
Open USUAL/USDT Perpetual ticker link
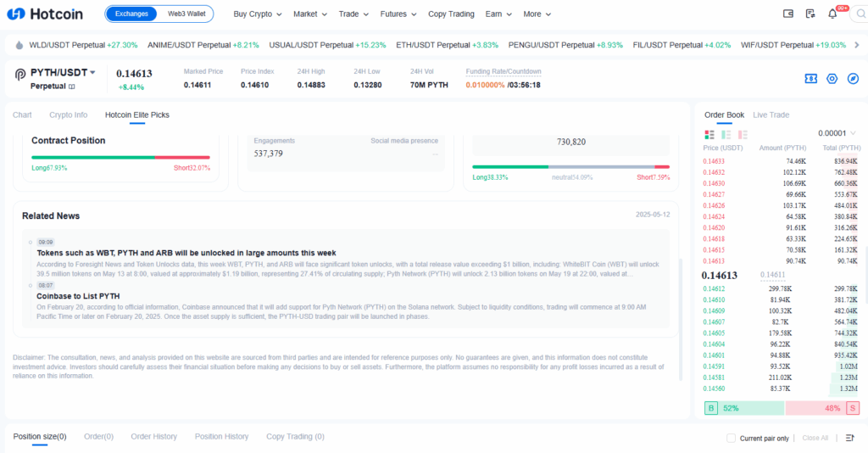pos(328,45)
